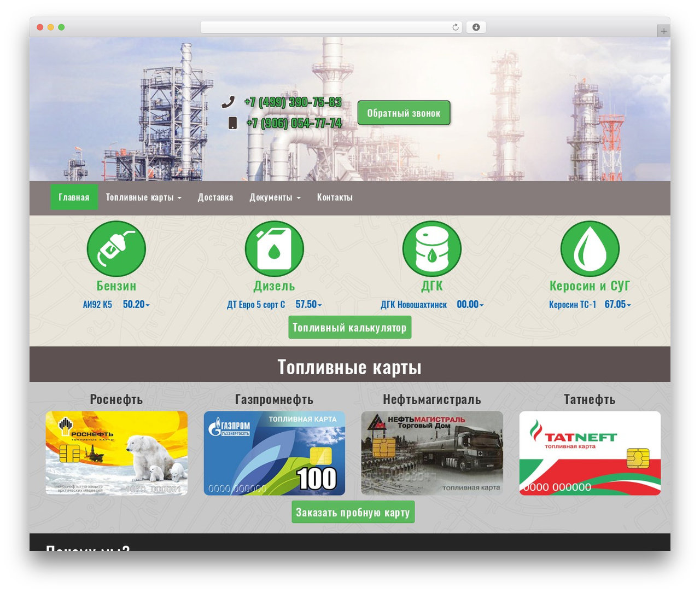The width and height of the screenshot is (700, 593).
Task: Select the Роснефть fuel card image
Action: coord(116,453)
